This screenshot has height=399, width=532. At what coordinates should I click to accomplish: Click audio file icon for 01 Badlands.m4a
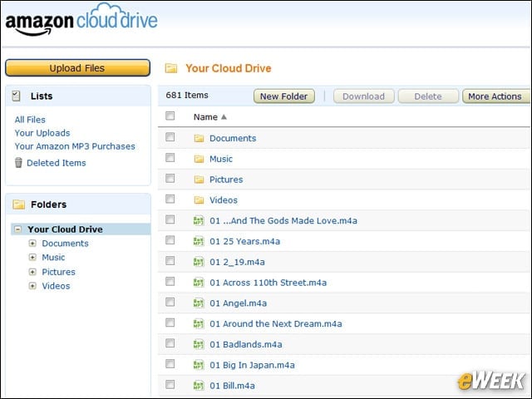199,345
